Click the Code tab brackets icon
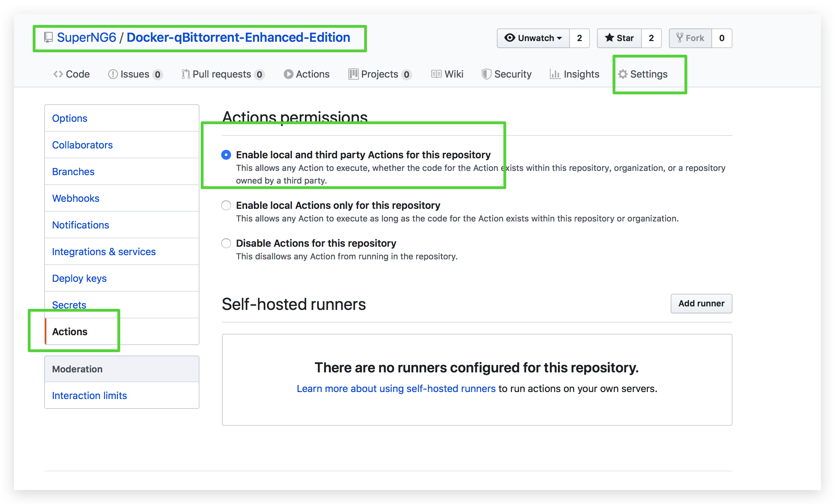This screenshot has width=835, height=504. pyautogui.click(x=58, y=74)
